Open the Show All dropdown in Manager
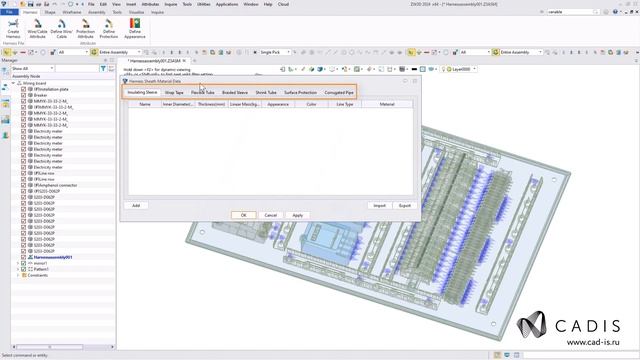 (33, 69)
